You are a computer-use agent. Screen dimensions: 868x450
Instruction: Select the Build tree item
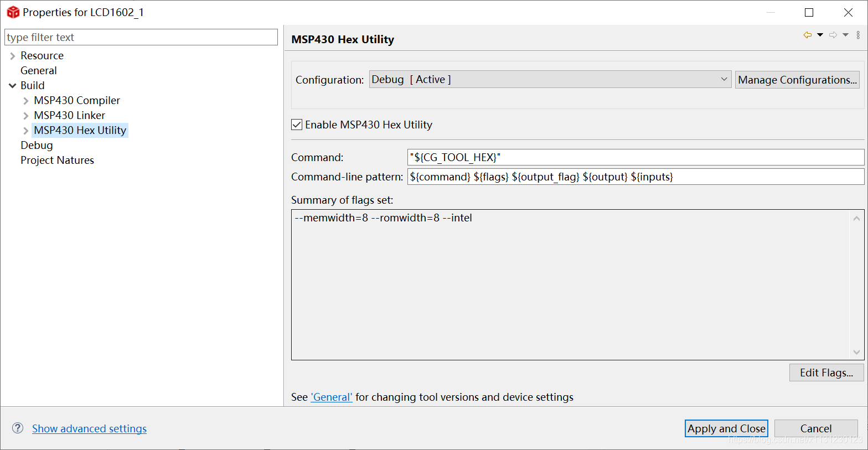coord(33,85)
